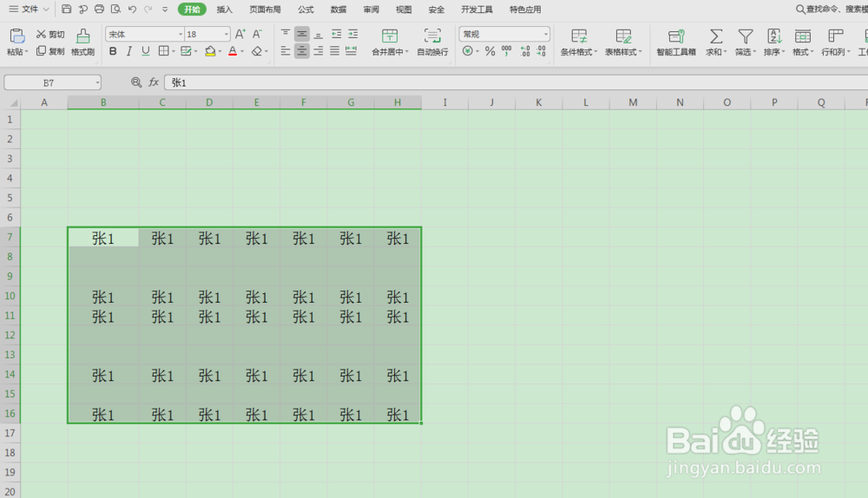Open the 行和列 rows and columns menu
The image size is (868, 498).
[835, 42]
